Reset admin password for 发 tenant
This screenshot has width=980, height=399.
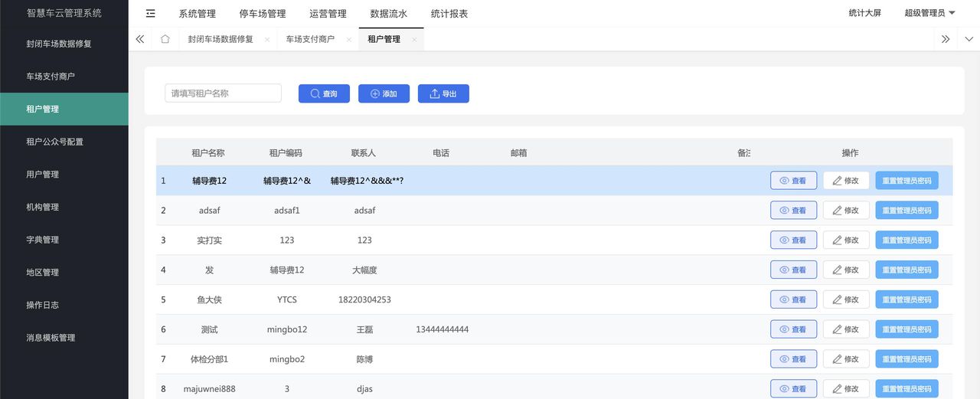[x=906, y=270]
